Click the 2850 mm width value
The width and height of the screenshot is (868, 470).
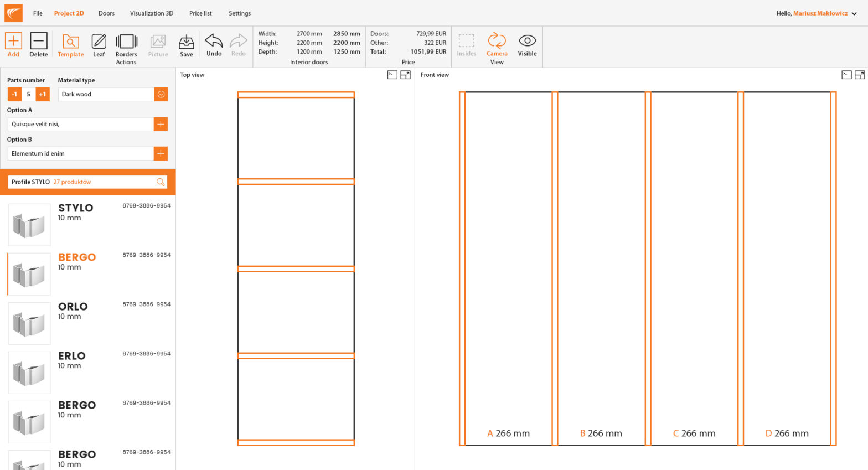pos(347,34)
